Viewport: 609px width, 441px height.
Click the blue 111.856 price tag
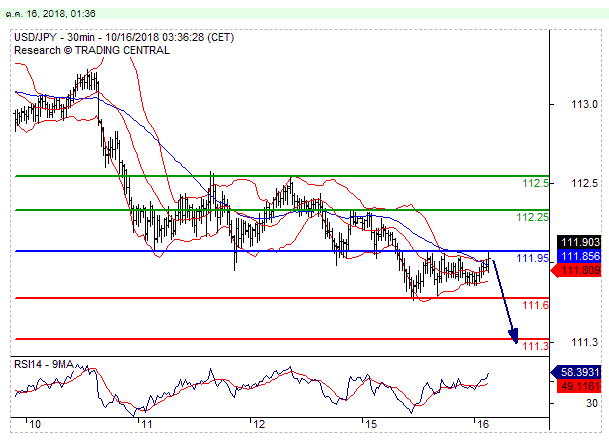pos(579,256)
